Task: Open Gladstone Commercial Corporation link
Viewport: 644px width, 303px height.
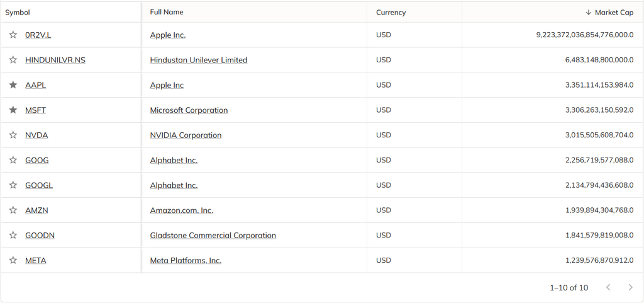Action: click(213, 236)
